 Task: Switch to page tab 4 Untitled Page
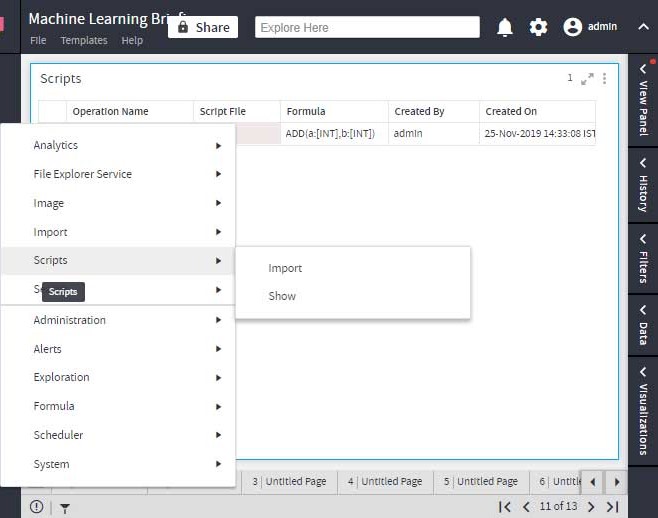(385, 481)
